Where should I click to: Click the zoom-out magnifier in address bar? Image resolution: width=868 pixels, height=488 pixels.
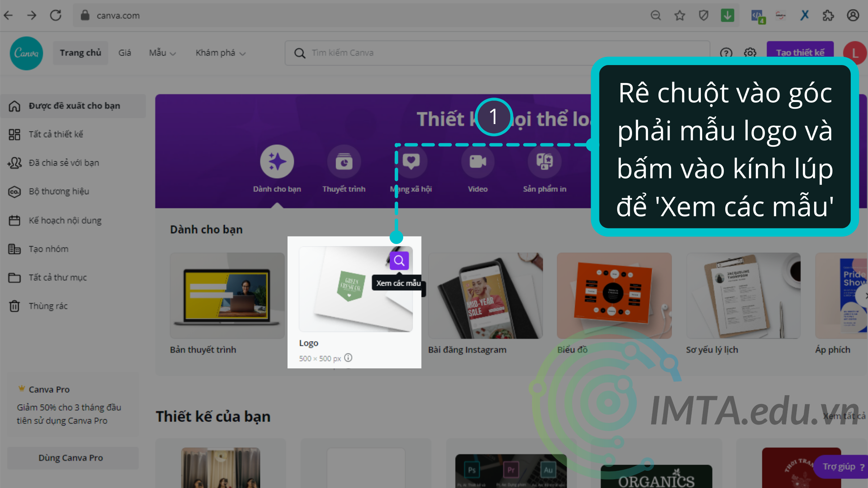pyautogui.click(x=656, y=15)
